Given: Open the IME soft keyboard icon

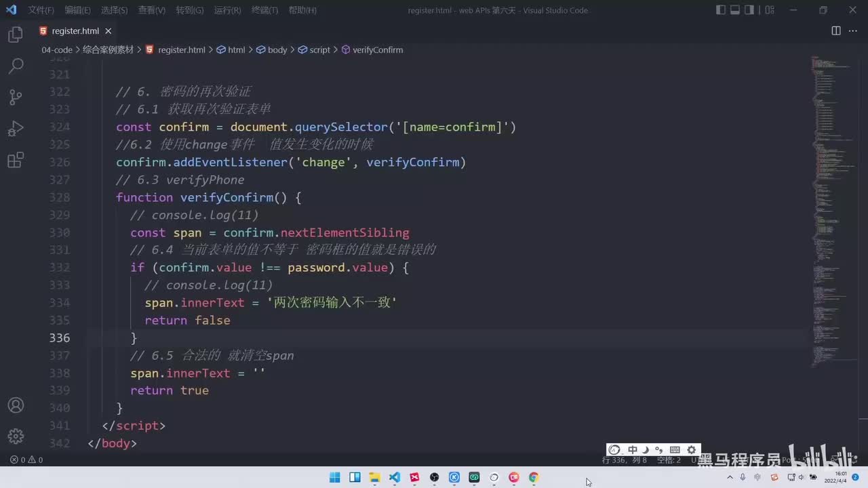Looking at the screenshot, I should (x=675, y=450).
